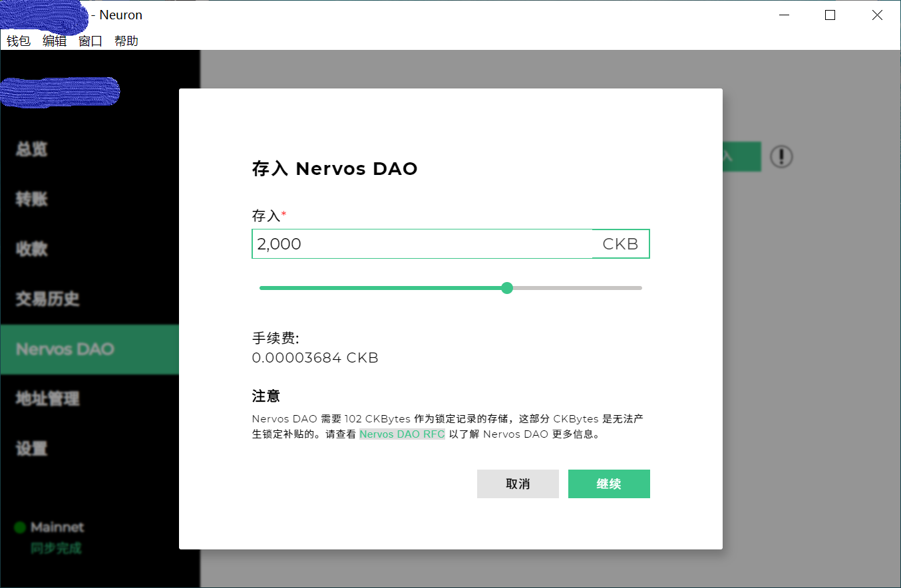The image size is (901, 588).
Task: Click the deposit amount slider handle
Action: [x=507, y=288]
